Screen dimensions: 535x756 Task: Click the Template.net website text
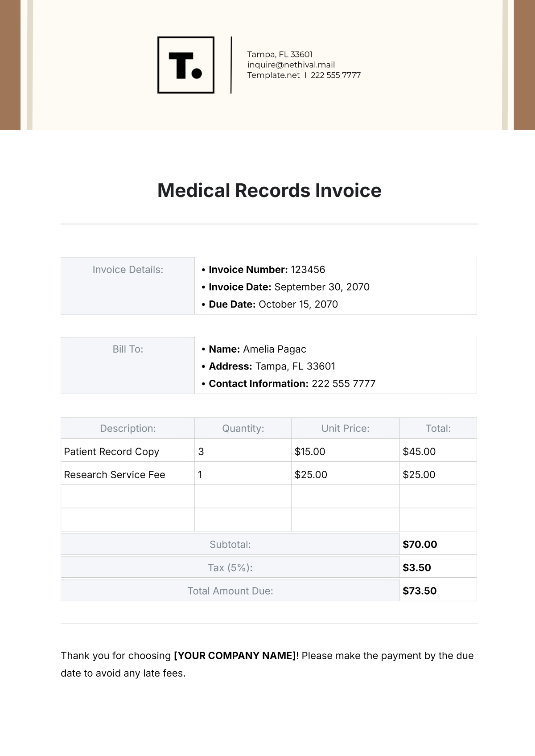273,75
